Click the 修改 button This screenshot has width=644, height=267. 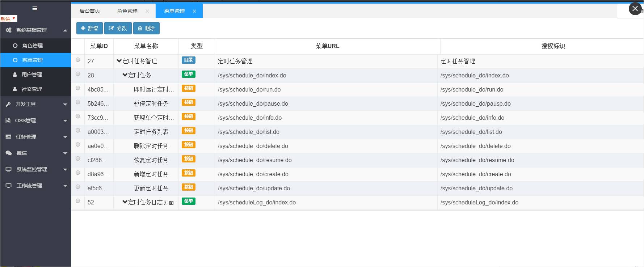(x=118, y=28)
